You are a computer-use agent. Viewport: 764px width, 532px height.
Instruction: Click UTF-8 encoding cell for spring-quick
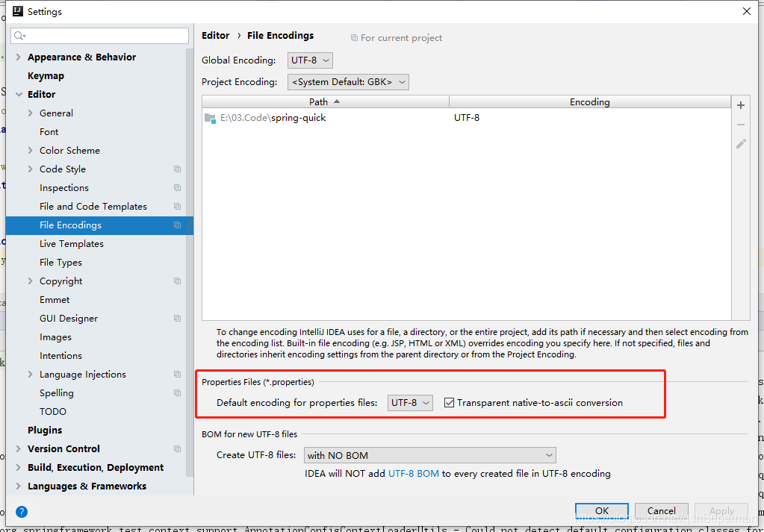click(467, 118)
